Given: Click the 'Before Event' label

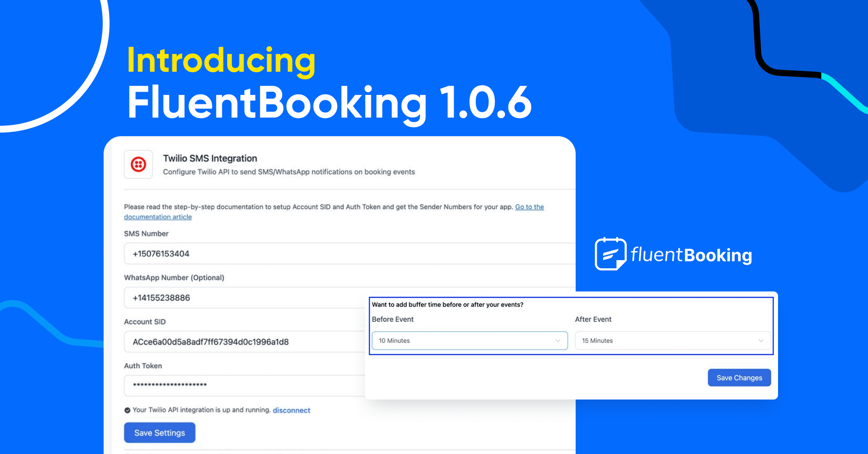Looking at the screenshot, I should point(393,319).
